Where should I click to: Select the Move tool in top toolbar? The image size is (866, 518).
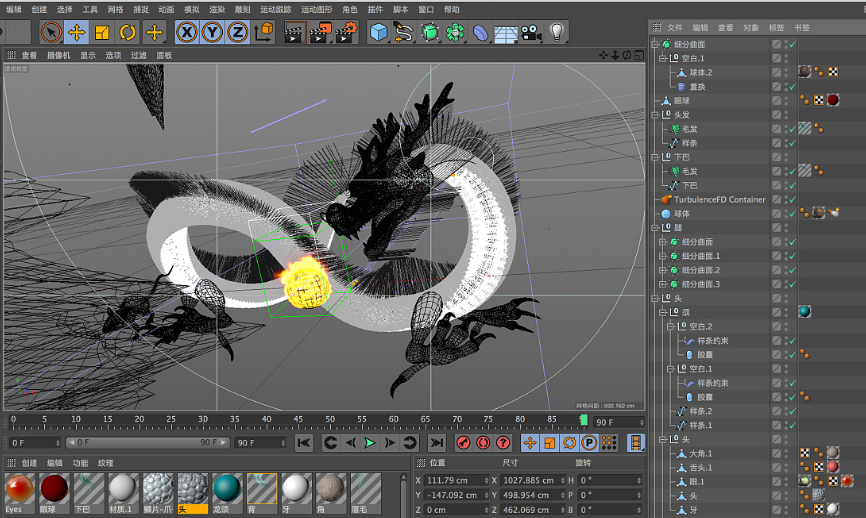(x=76, y=32)
